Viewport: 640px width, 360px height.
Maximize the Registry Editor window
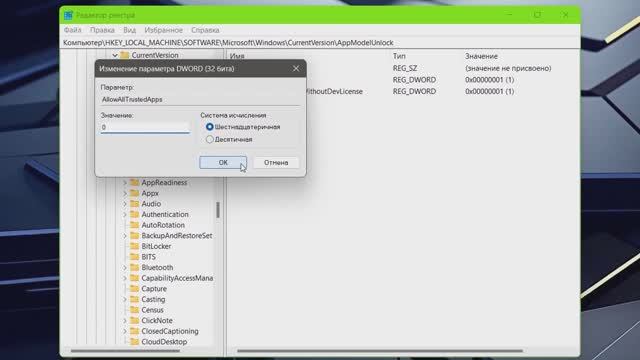tap(538, 15)
